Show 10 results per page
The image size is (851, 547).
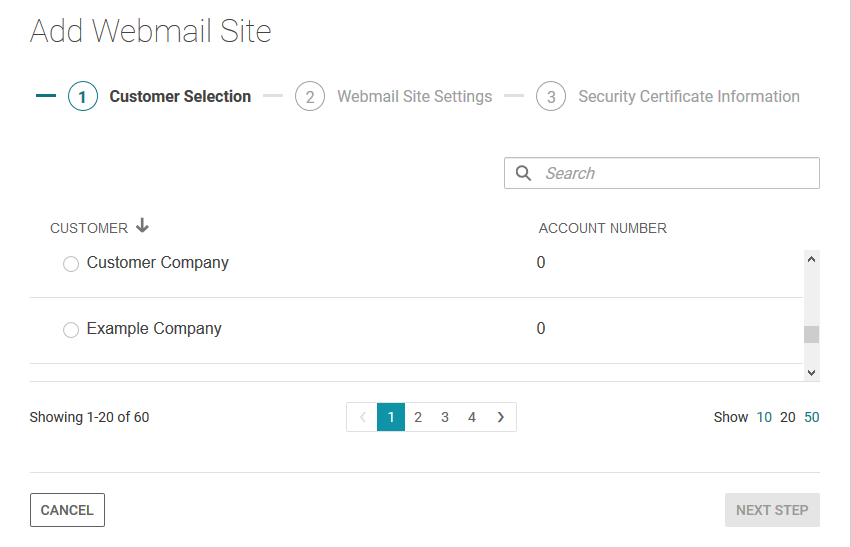pos(764,417)
